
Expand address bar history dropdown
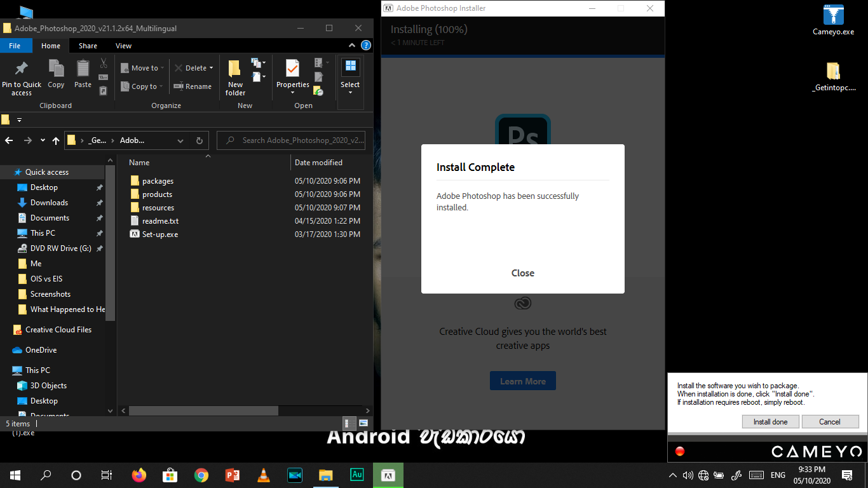point(180,140)
